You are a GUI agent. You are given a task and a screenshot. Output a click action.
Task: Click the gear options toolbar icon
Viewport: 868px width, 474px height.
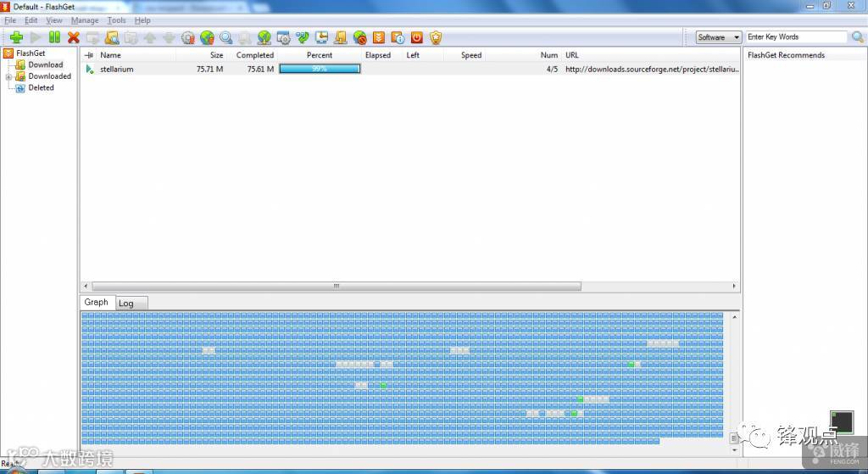click(x=188, y=37)
